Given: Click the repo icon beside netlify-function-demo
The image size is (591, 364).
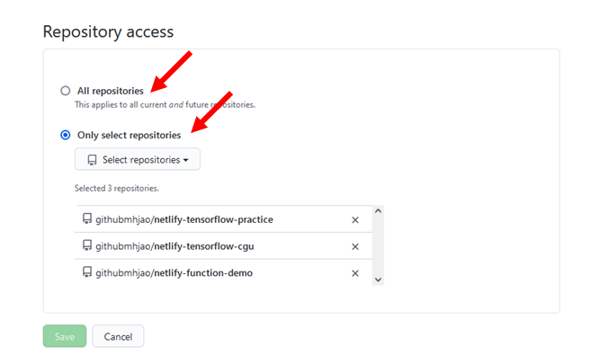Looking at the screenshot, I should pos(87,273).
